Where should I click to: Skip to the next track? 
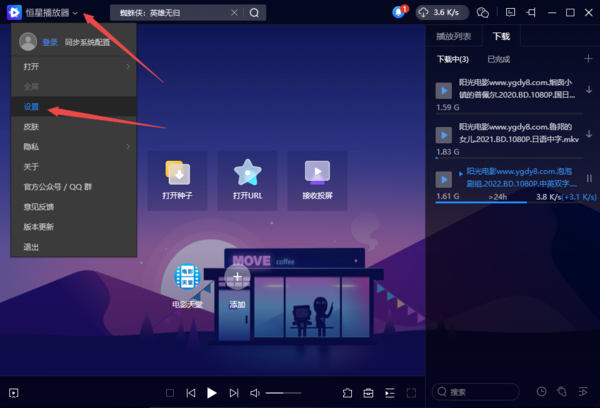(234, 393)
